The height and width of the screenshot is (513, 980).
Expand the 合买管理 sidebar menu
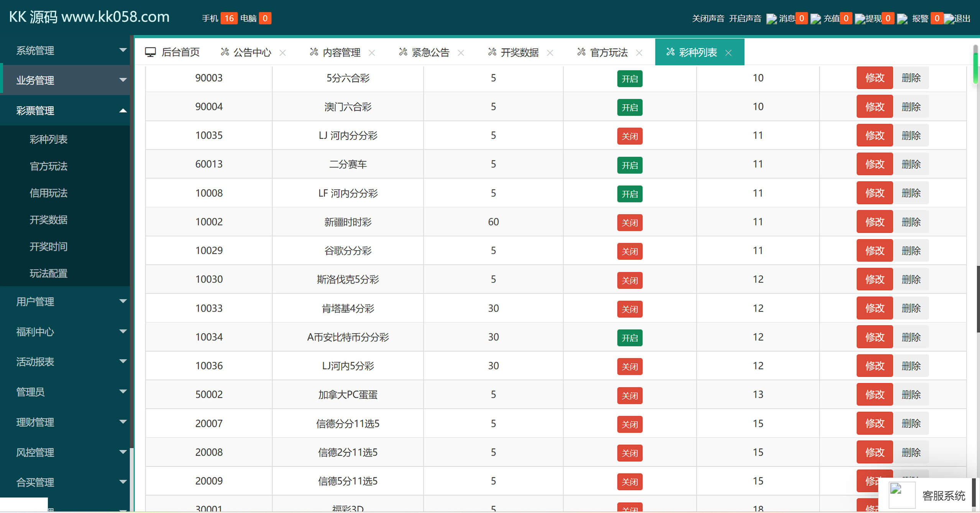(65, 482)
